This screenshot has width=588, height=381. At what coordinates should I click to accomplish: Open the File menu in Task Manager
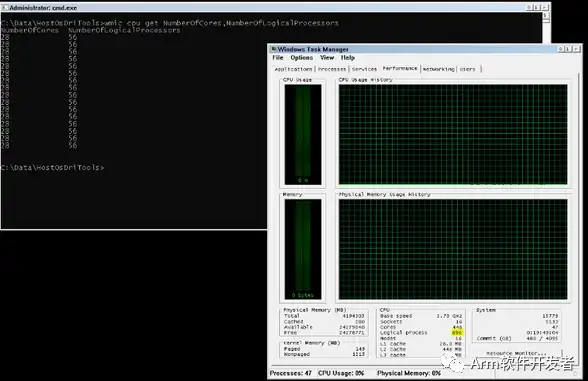(278, 58)
